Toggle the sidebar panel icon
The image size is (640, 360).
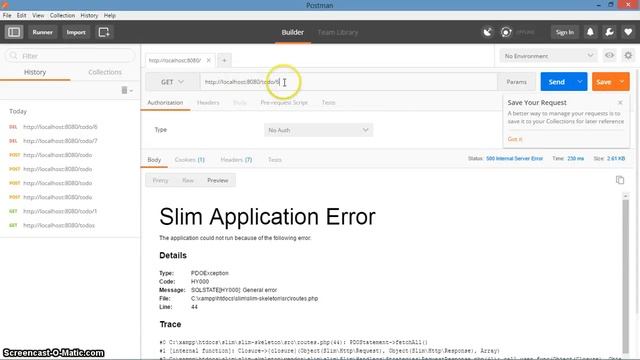tap(14, 32)
